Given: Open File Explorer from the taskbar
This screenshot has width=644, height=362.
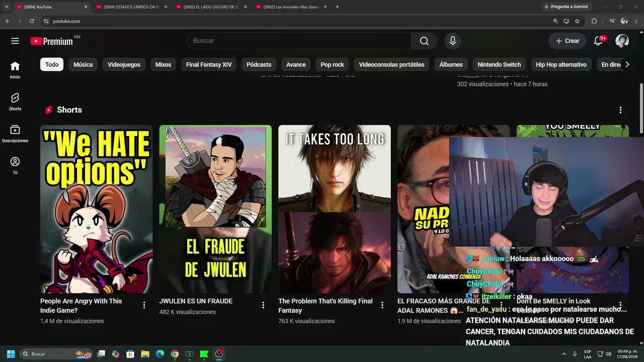Looking at the screenshot, I should pos(145,354).
